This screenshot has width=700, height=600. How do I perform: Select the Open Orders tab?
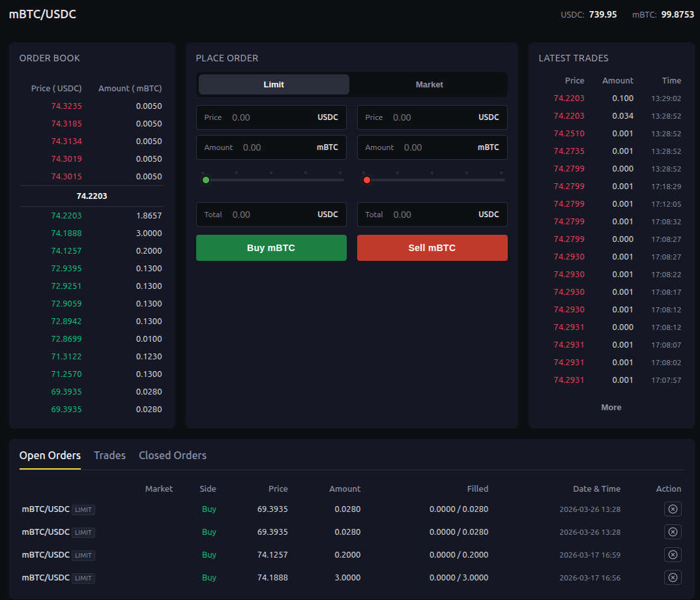point(50,455)
